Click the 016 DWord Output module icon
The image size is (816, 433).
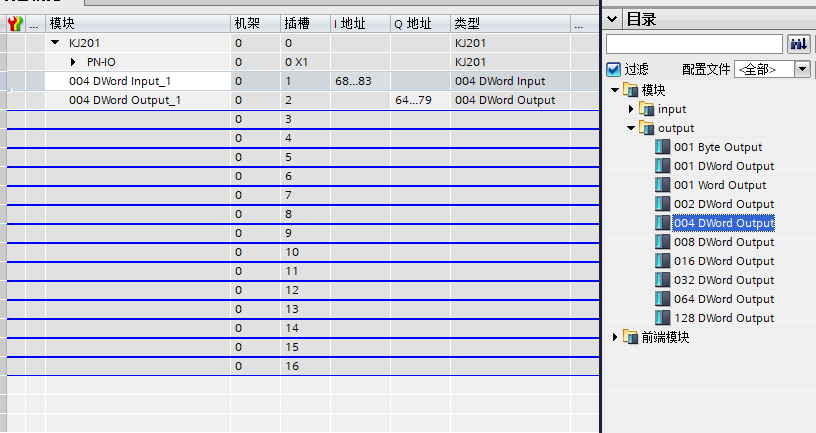coord(663,261)
